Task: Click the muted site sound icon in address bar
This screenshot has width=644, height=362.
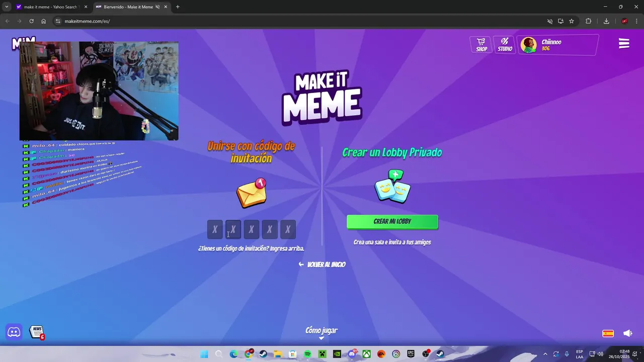Action: click(549, 21)
